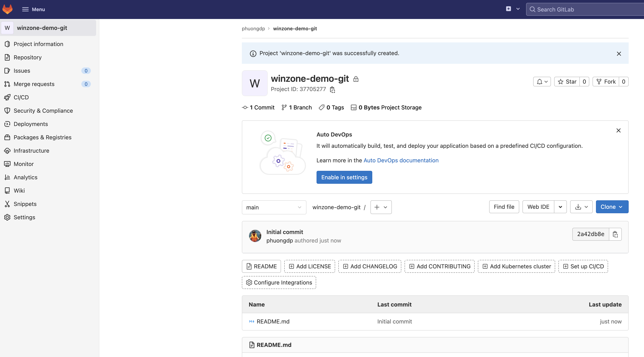Click the commit author avatar
Viewport: 644px width, 357px height.
point(255,236)
